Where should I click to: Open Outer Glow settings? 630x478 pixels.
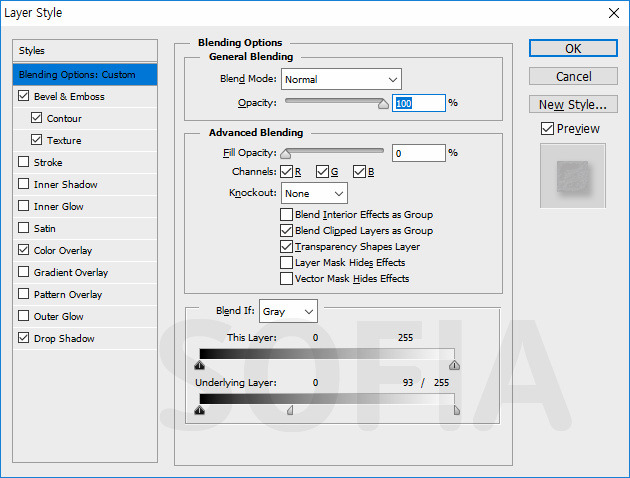59,317
